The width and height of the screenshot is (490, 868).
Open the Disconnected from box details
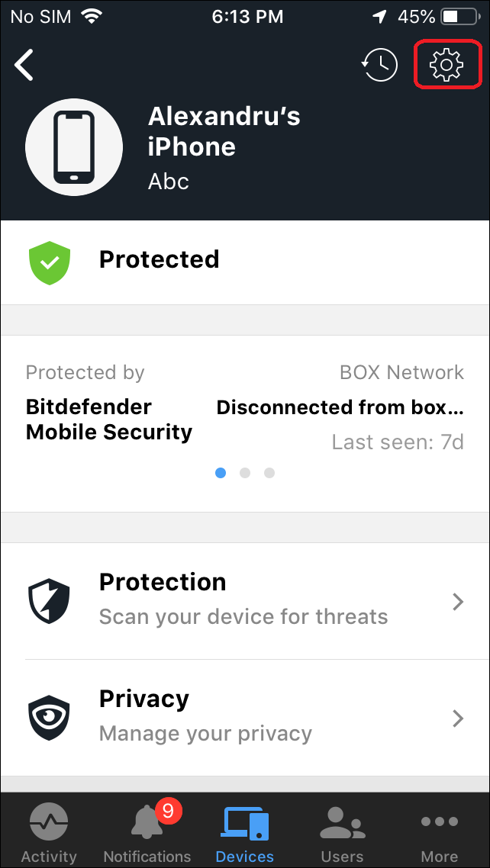(340, 407)
